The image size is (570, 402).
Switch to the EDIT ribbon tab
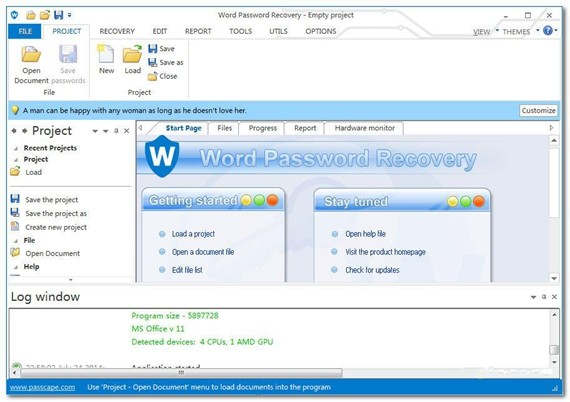[160, 31]
